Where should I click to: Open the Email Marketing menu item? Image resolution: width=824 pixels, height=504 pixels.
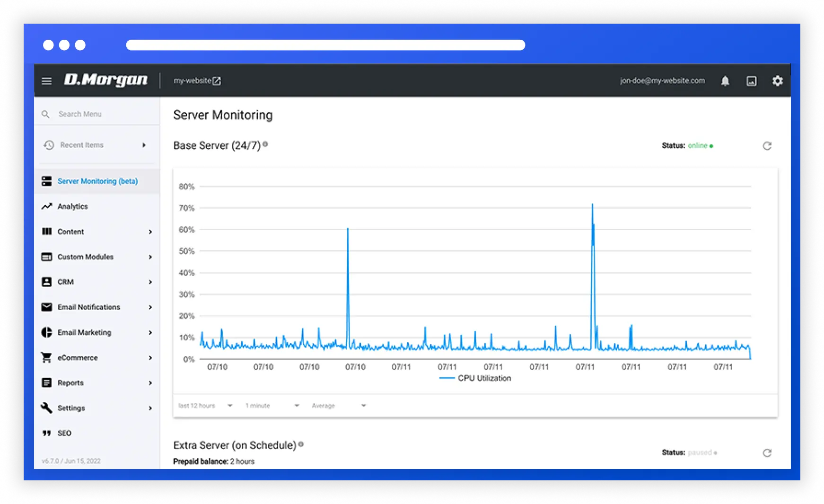[x=97, y=332]
